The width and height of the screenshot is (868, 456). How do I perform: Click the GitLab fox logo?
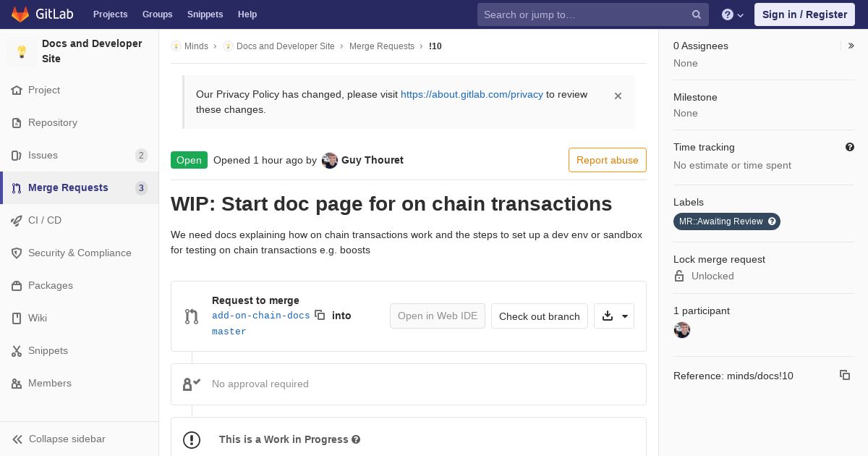[20, 14]
